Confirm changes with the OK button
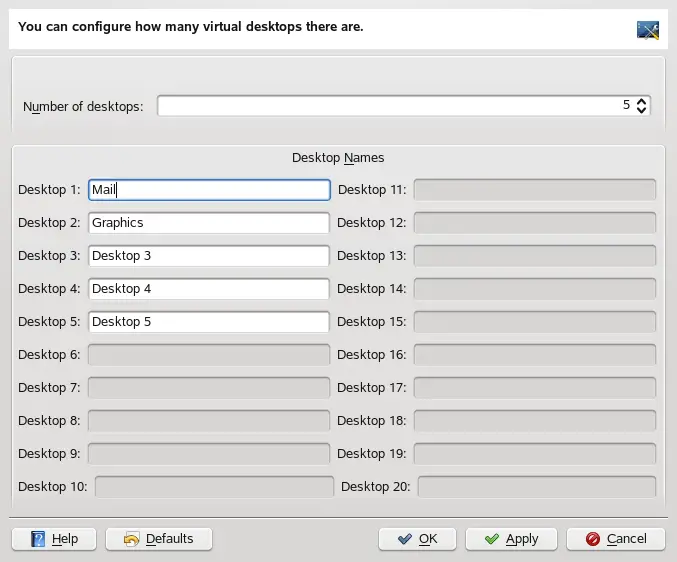The height and width of the screenshot is (562, 677). [417, 539]
